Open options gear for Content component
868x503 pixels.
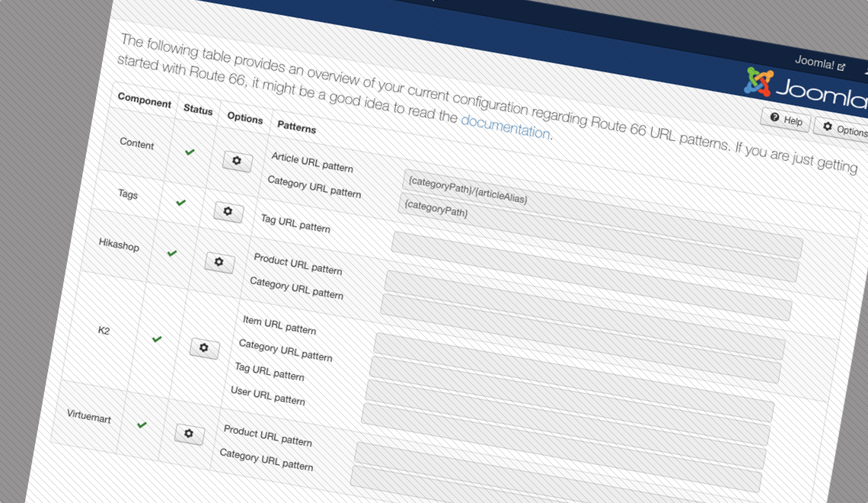pos(237,162)
